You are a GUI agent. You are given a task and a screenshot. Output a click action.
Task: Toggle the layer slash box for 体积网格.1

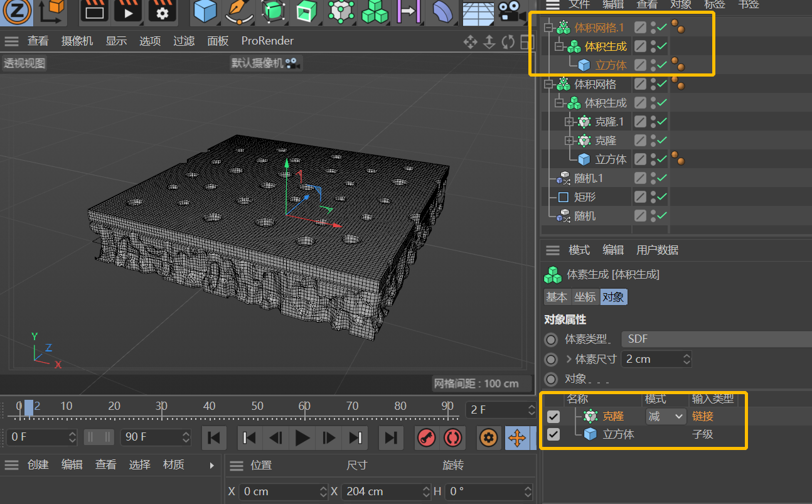640,28
